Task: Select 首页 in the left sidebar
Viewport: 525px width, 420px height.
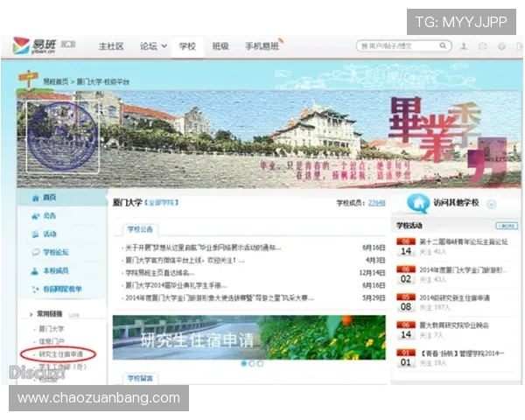Action: pyautogui.click(x=50, y=198)
